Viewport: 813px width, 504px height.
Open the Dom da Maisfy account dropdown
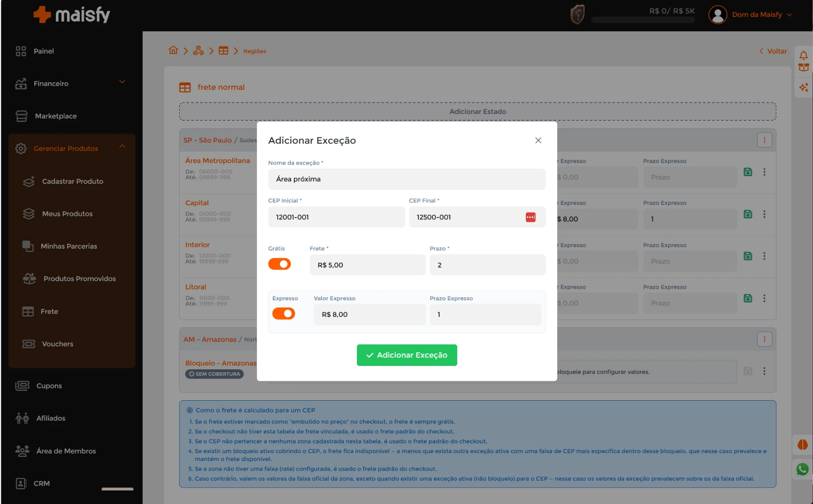click(762, 15)
